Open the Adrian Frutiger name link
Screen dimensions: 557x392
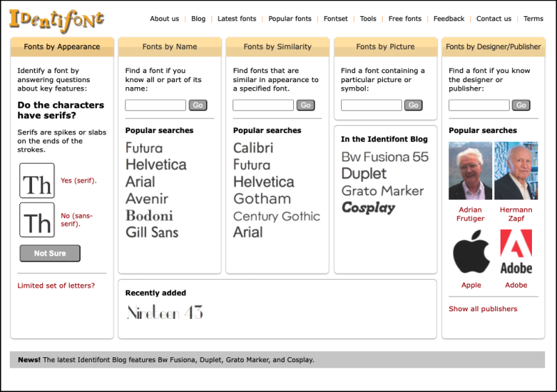[471, 214]
